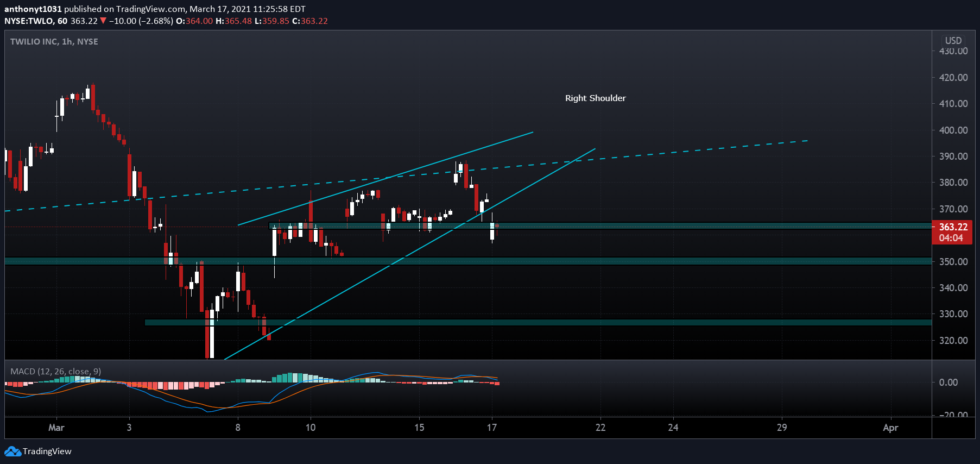Screen dimensions: 980x464
Task: Open the TradingView wordmark link
Action: tap(47, 452)
